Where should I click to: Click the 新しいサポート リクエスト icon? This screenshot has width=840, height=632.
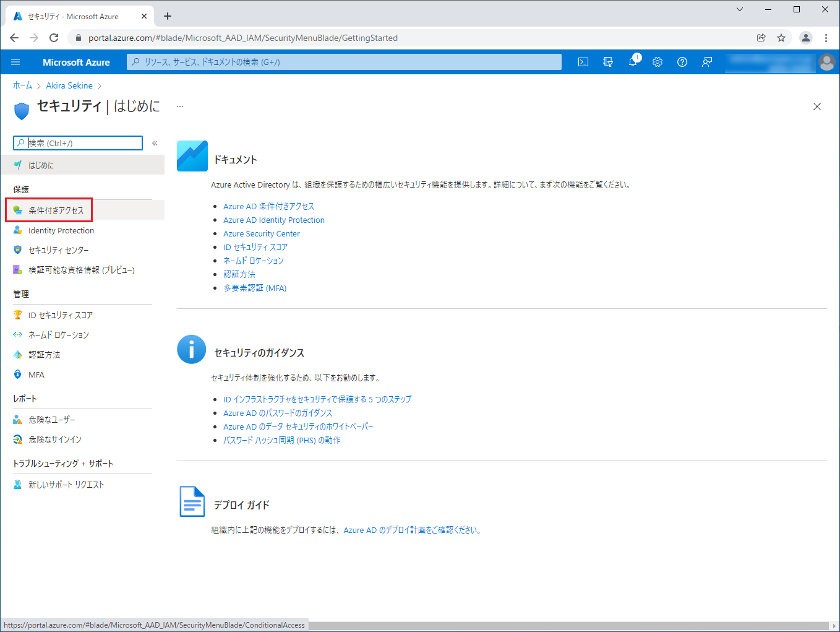(x=18, y=485)
